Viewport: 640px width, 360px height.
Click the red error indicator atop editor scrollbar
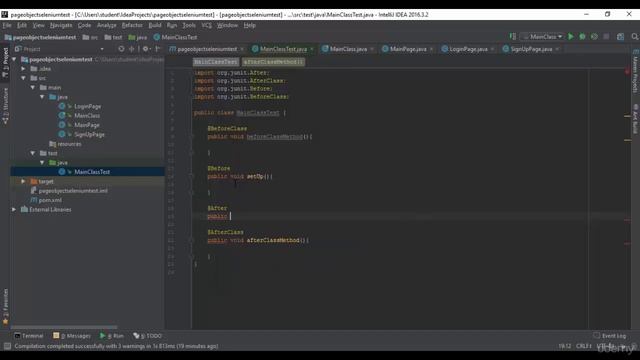627,71
